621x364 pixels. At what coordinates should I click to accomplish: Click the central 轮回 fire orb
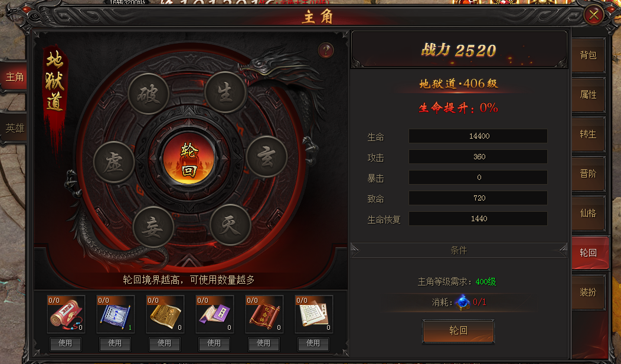pyautogui.click(x=188, y=158)
